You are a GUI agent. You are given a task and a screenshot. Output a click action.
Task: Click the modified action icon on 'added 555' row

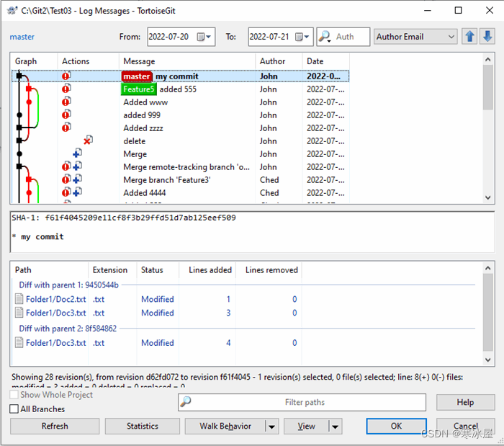tap(66, 89)
